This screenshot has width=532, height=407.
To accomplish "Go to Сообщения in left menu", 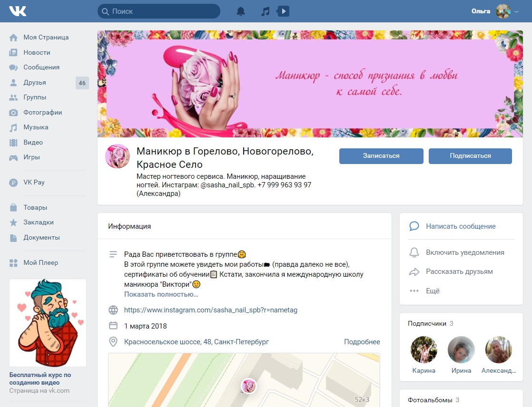I will tap(41, 68).
